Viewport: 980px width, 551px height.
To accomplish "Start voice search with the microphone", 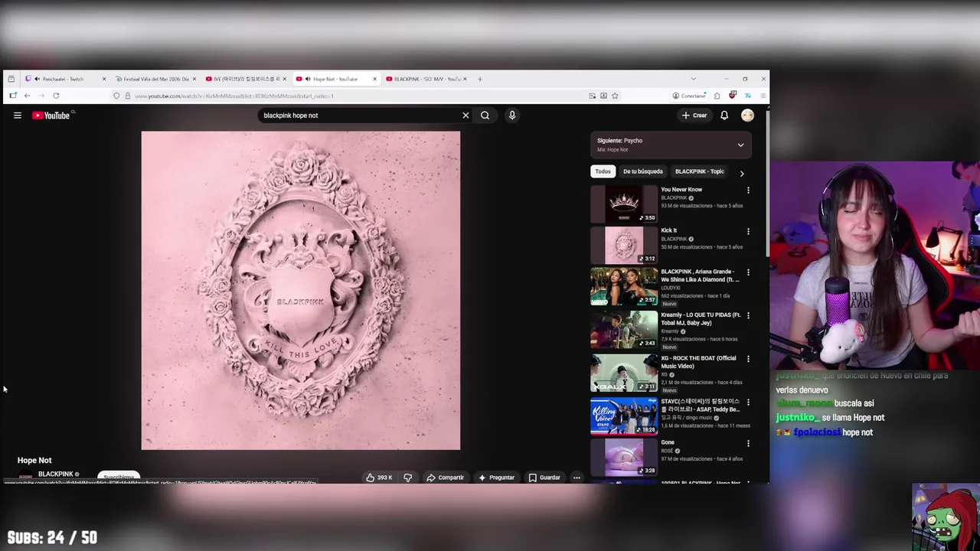I will click(x=512, y=116).
